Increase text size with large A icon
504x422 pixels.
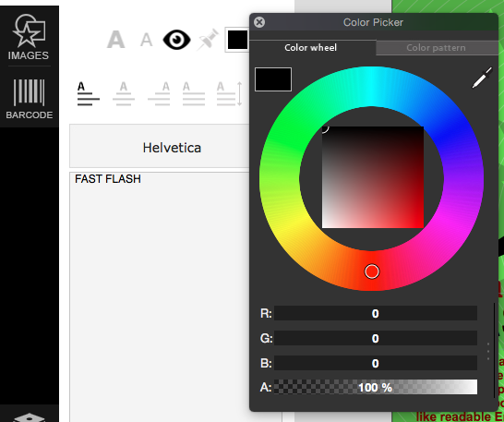coord(115,40)
